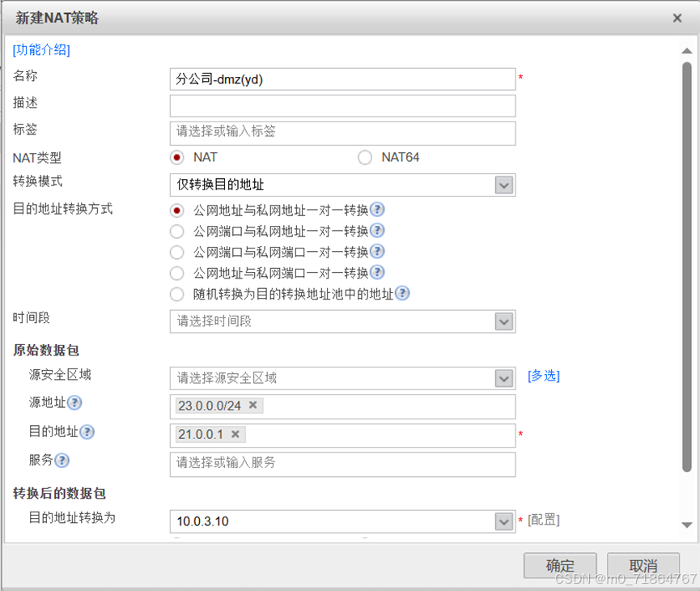
Task: Show help icon next to 服务
Action: click(62, 461)
